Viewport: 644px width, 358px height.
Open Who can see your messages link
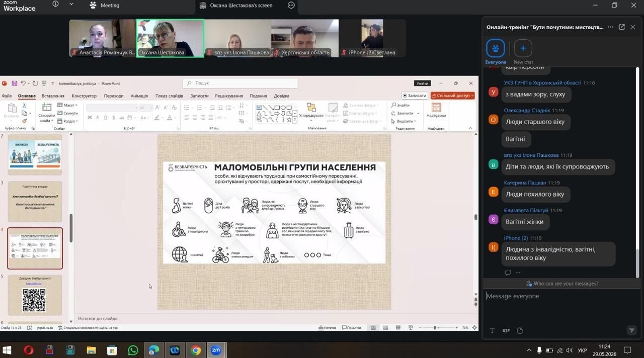click(562, 284)
